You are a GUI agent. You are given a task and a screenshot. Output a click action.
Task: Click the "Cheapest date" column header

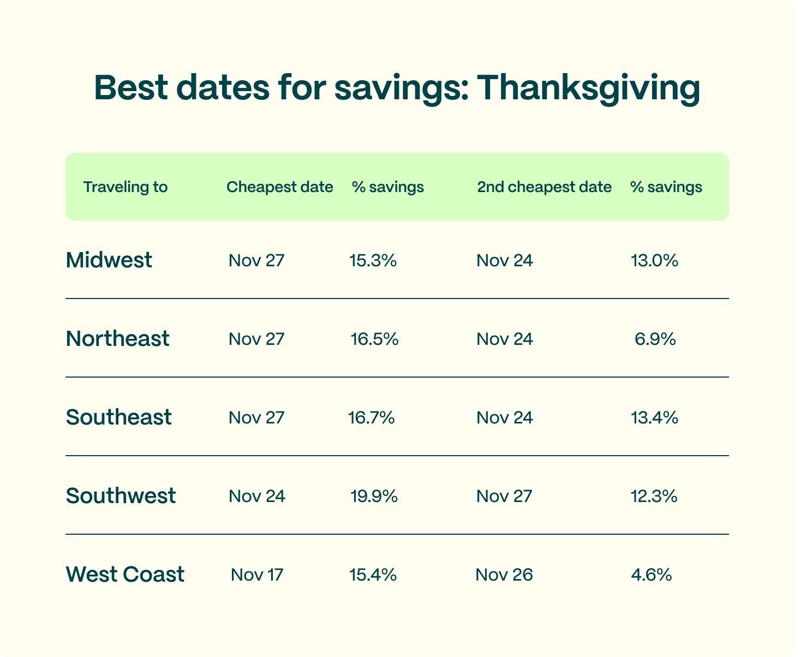click(x=279, y=187)
